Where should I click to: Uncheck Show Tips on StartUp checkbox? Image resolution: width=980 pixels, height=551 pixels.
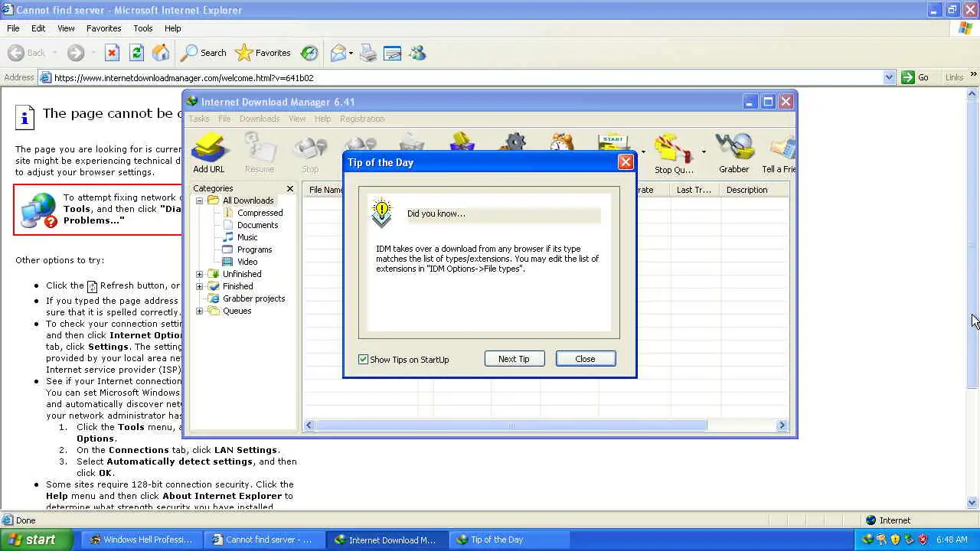364,359
